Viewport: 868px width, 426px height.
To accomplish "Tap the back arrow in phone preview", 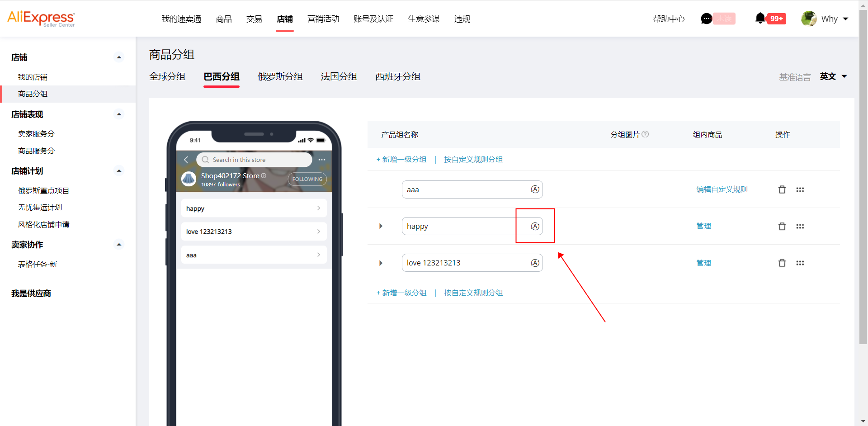I will [186, 160].
